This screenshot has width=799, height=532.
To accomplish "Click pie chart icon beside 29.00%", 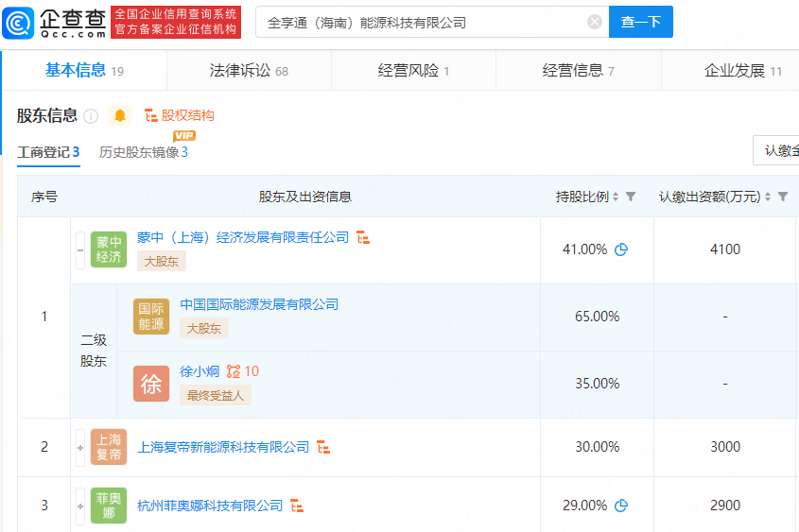I will [620, 506].
